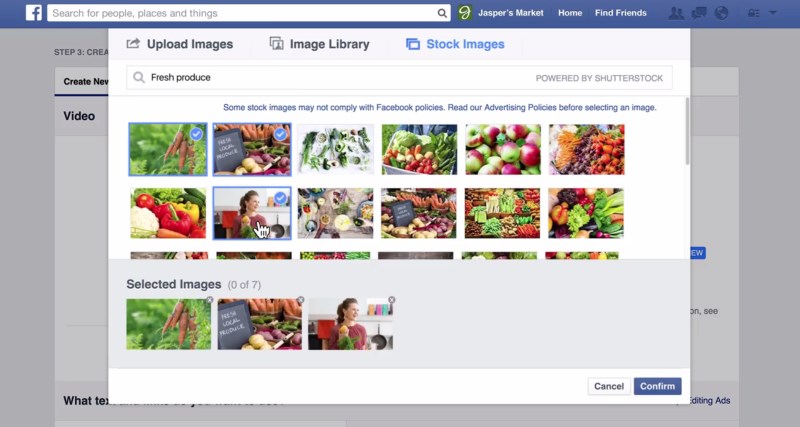The height and width of the screenshot is (427, 800).
Task: Uncheck the Fresh Local Produce chalkboard image
Action: click(280, 134)
